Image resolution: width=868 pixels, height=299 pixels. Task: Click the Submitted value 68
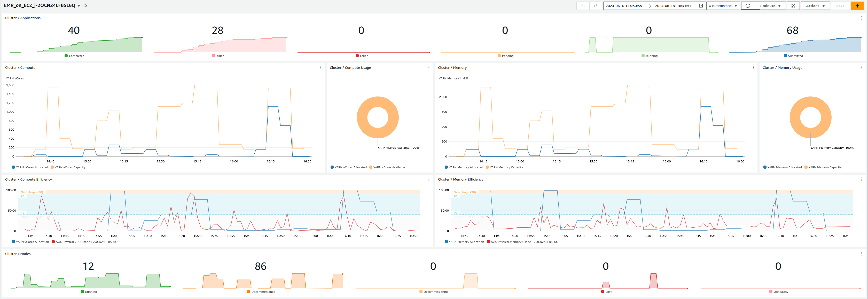point(793,30)
